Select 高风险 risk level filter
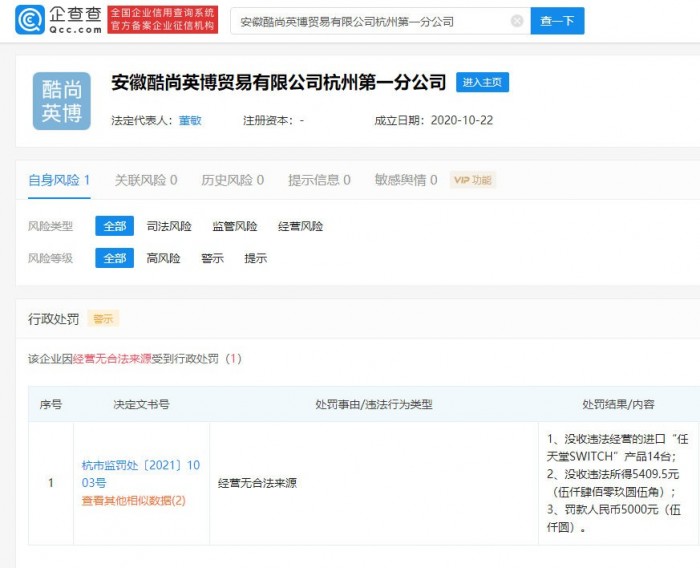This screenshot has height=568, width=700. click(163, 258)
